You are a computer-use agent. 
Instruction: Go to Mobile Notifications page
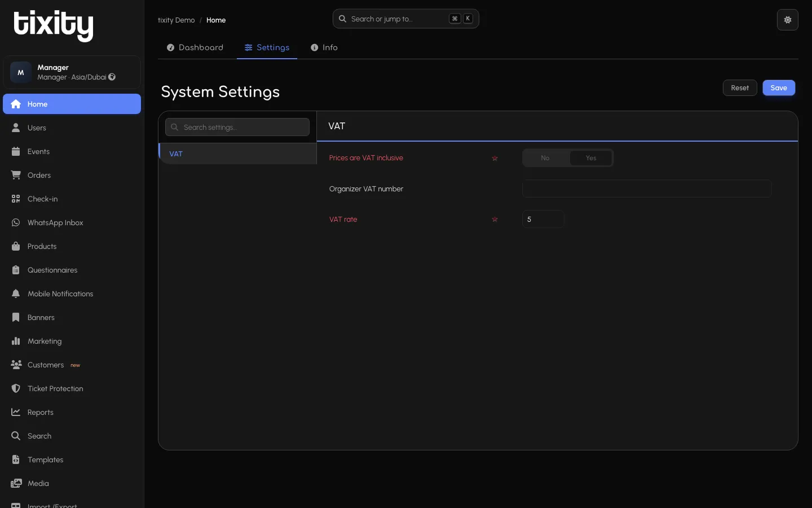pyautogui.click(x=72, y=294)
